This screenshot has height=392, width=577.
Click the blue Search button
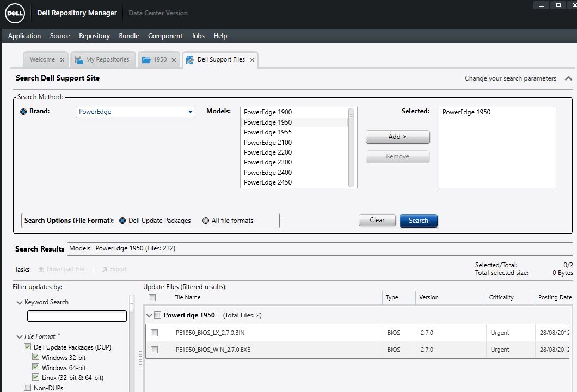419,220
